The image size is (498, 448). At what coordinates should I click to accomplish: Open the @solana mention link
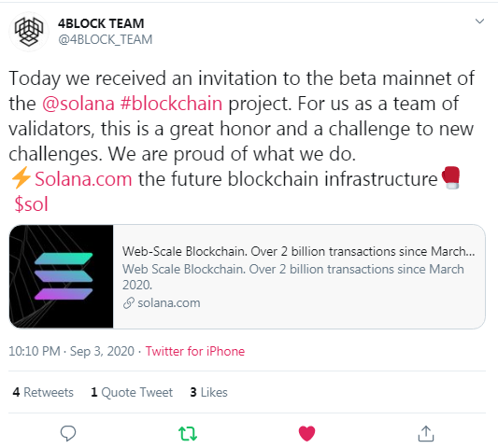78,104
